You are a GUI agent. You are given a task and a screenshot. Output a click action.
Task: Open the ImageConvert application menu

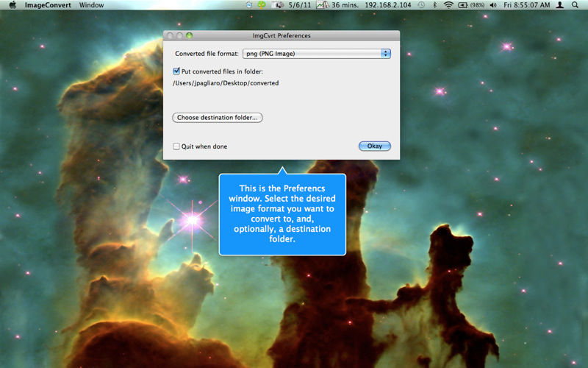(x=48, y=5)
